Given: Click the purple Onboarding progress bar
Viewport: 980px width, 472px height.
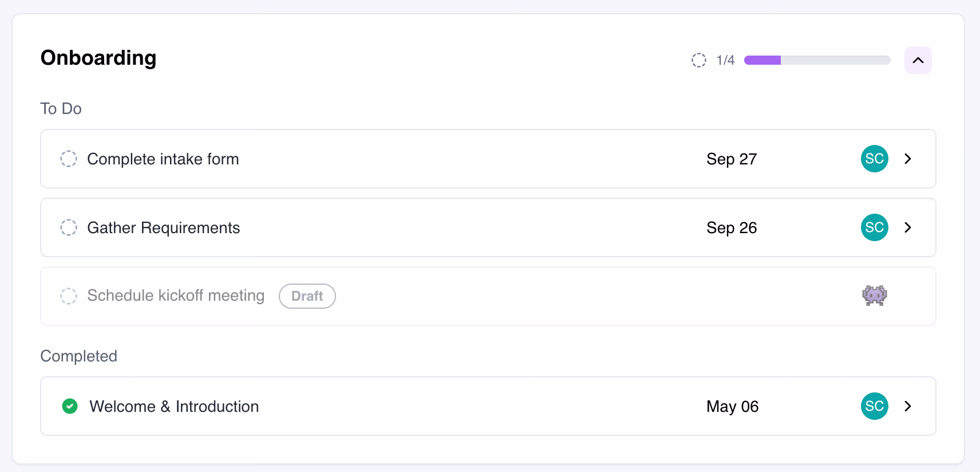Looking at the screenshot, I should click(817, 60).
